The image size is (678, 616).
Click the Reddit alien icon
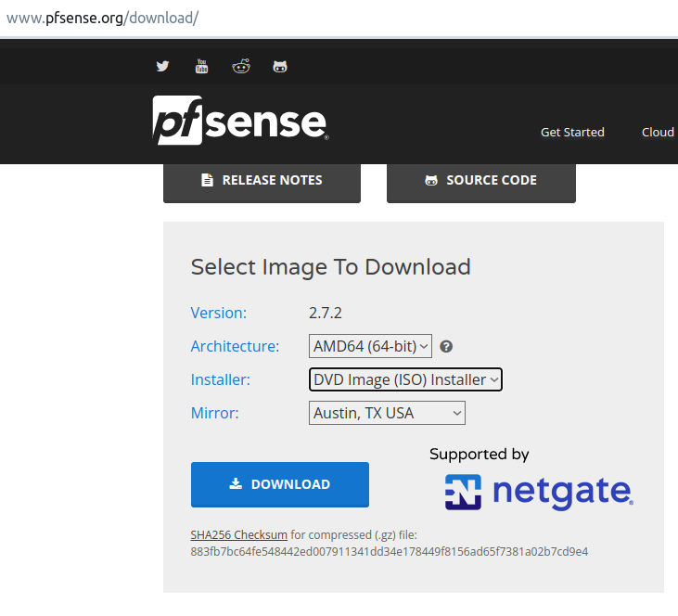tap(241, 66)
